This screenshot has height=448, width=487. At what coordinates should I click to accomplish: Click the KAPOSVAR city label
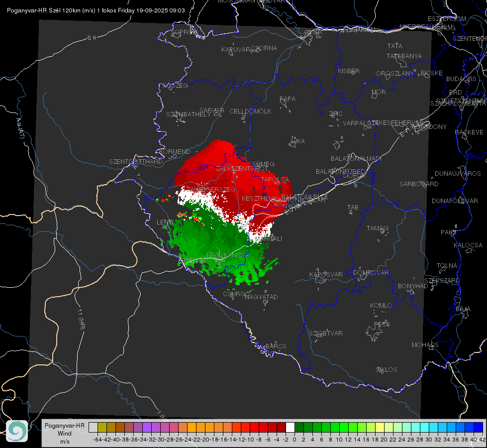coord(326,274)
